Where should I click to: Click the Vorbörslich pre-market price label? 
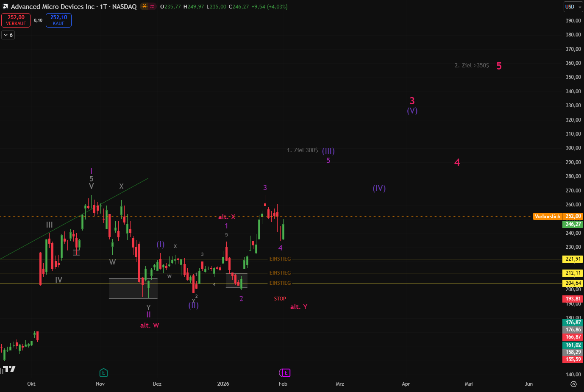(x=547, y=217)
